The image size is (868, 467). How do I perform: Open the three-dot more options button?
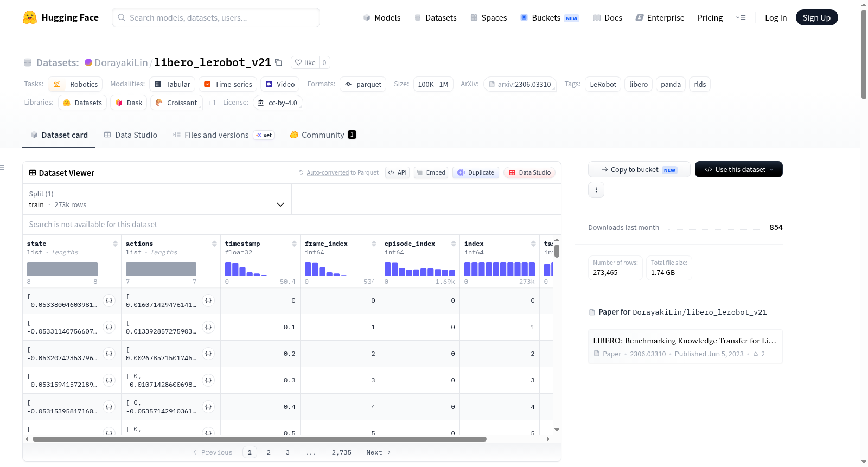click(596, 190)
